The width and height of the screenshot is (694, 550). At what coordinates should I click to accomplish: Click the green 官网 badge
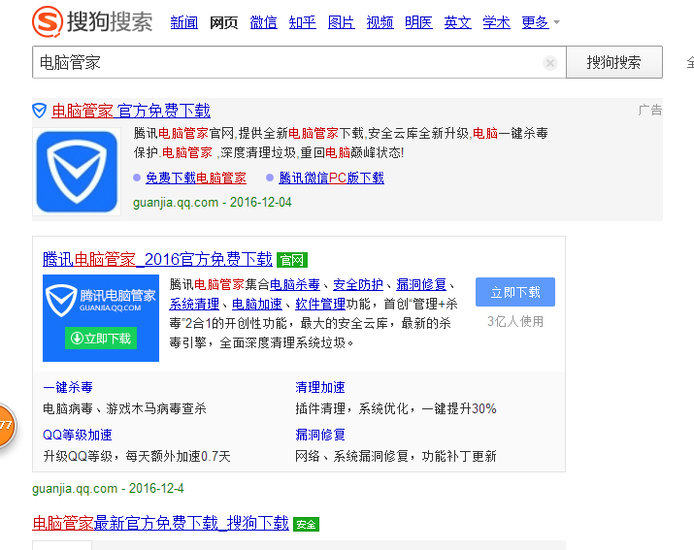click(292, 260)
